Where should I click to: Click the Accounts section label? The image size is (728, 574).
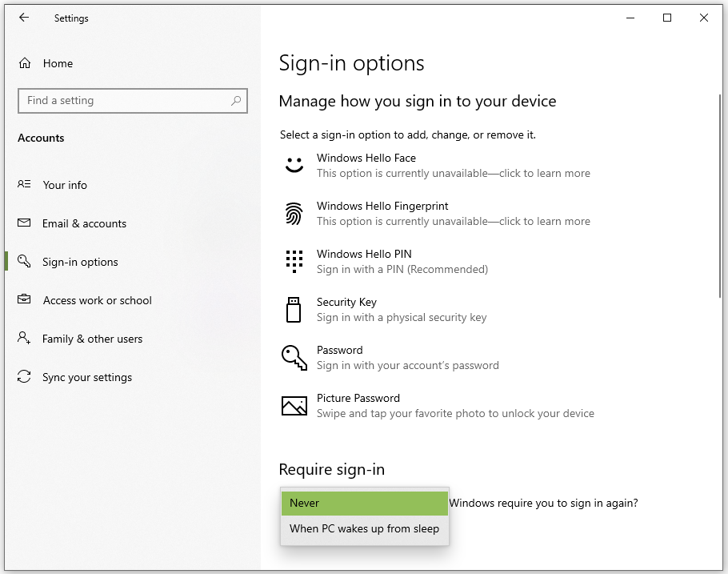click(41, 138)
